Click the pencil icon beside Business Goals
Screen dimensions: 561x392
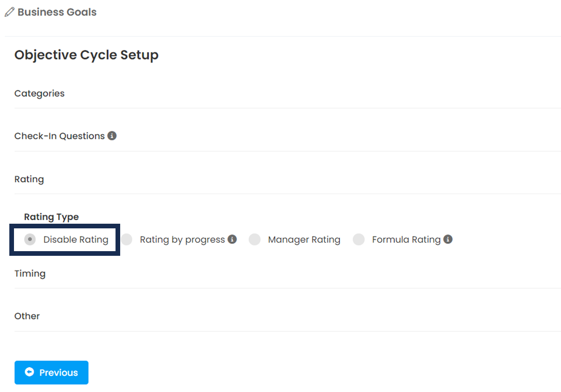pyautogui.click(x=9, y=12)
